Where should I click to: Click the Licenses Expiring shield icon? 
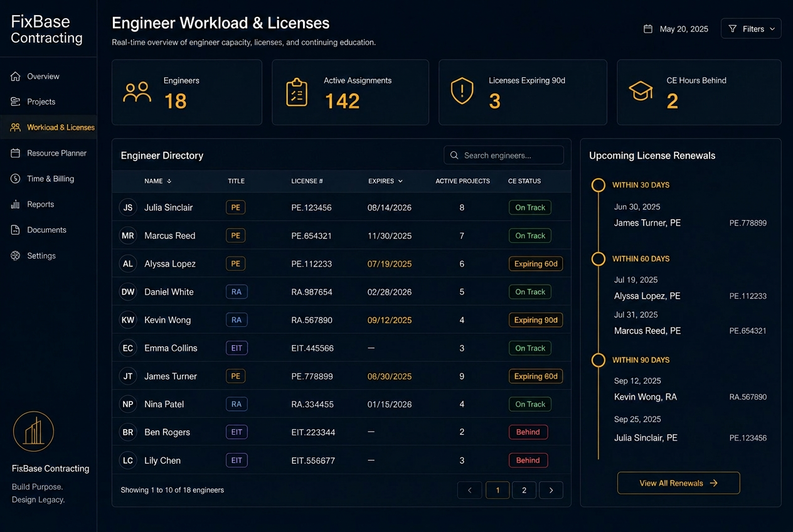pos(462,92)
